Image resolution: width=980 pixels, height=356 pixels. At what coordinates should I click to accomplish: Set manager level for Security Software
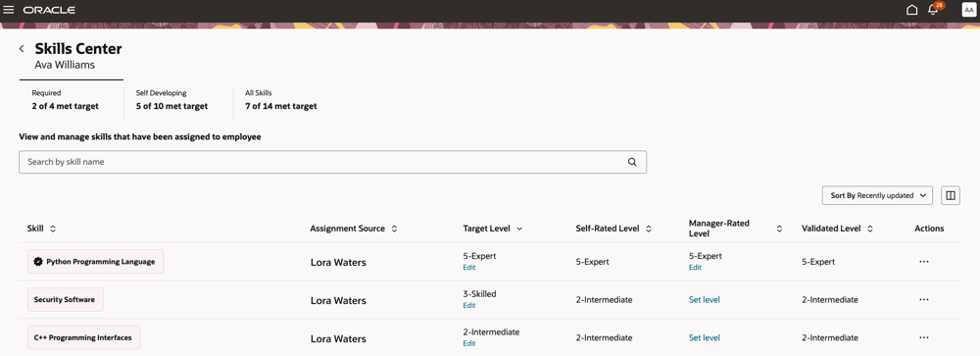705,300
